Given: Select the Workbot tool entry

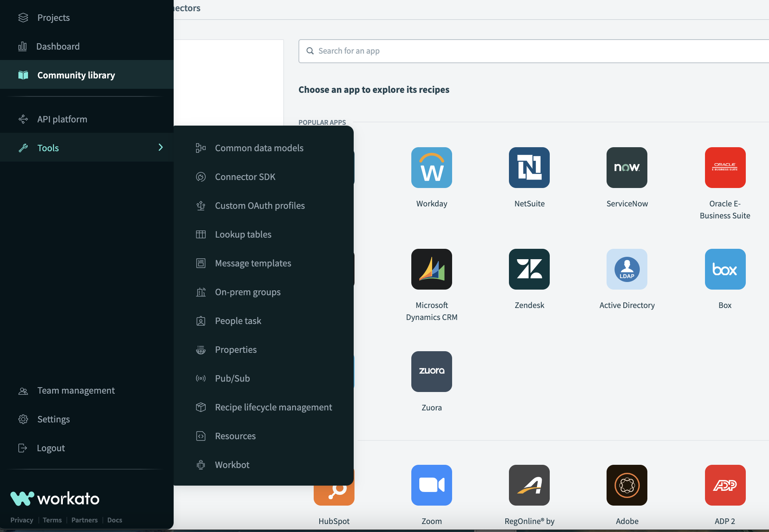Looking at the screenshot, I should pyautogui.click(x=232, y=464).
